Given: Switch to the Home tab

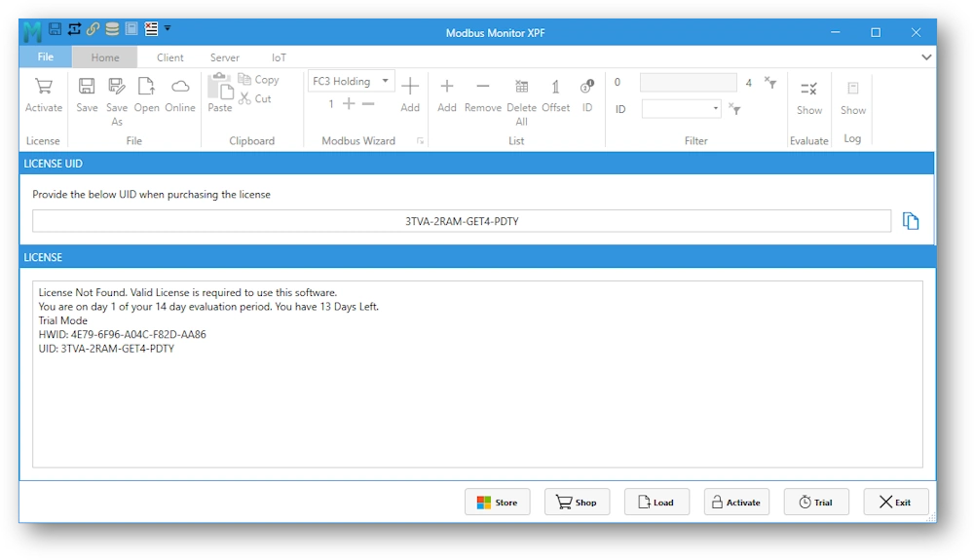Looking at the screenshot, I should click(105, 57).
